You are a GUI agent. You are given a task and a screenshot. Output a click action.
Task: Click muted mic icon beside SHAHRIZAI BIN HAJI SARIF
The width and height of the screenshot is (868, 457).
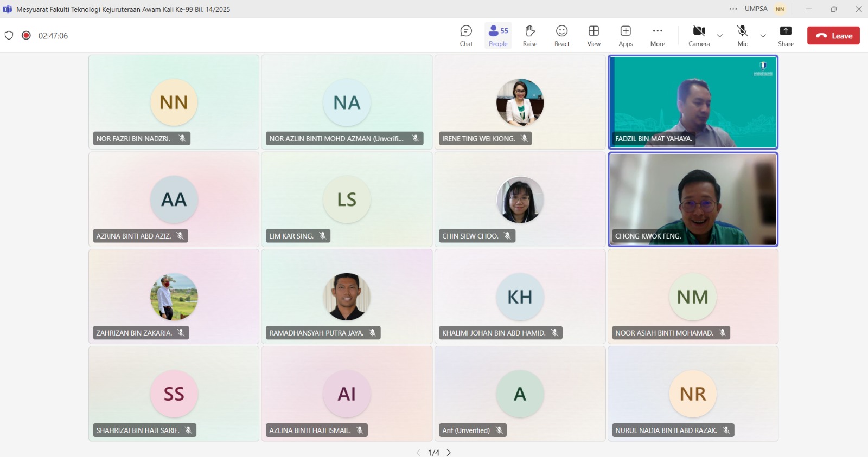pyautogui.click(x=188, y=430)
